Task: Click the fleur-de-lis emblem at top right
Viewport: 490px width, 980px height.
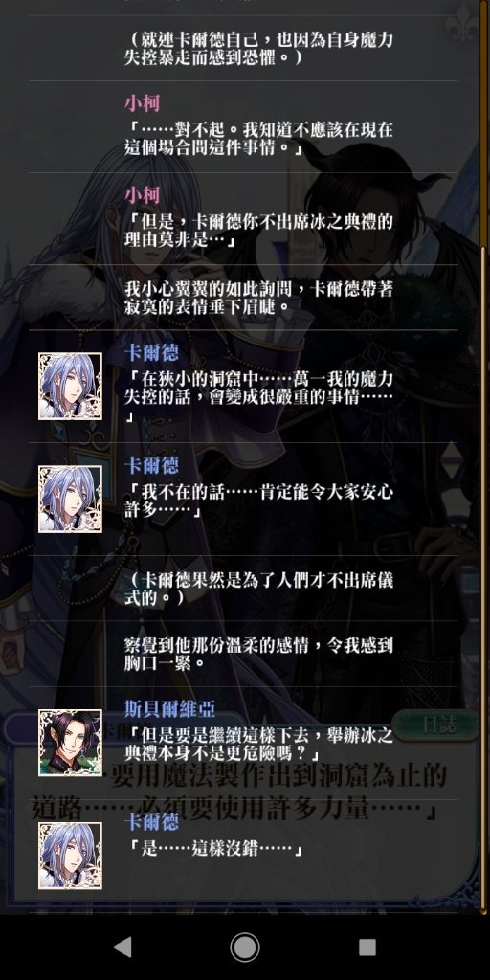Action: tap(463, 25)
